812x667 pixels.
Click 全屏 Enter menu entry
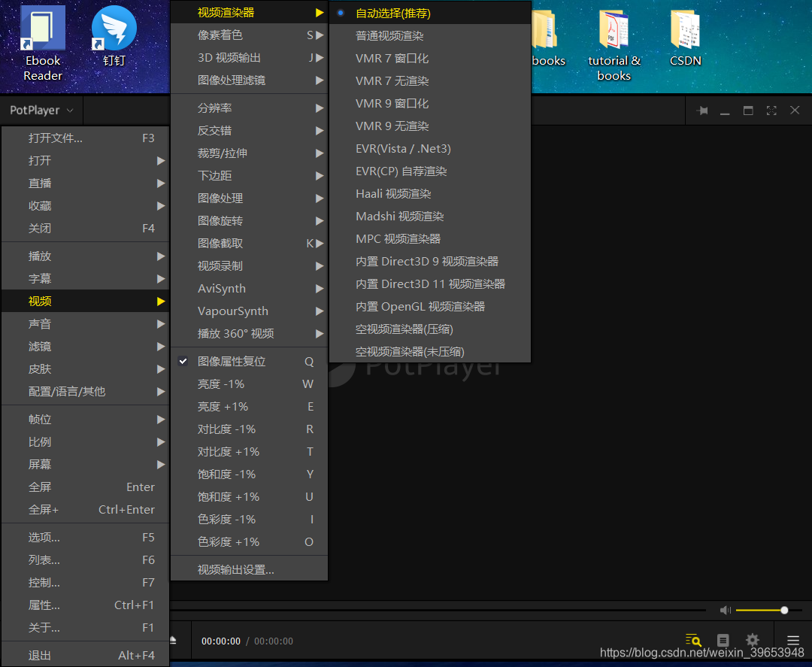click(x=86, y=487)
